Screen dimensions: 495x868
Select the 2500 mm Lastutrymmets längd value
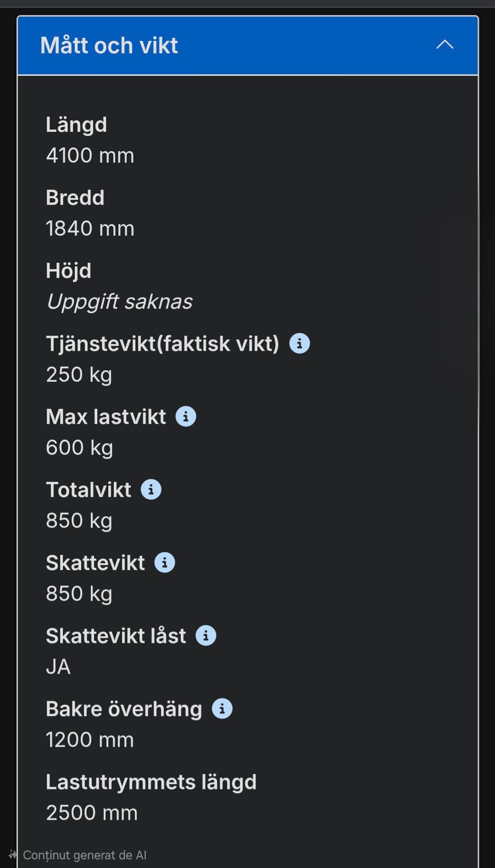[92, 813]
